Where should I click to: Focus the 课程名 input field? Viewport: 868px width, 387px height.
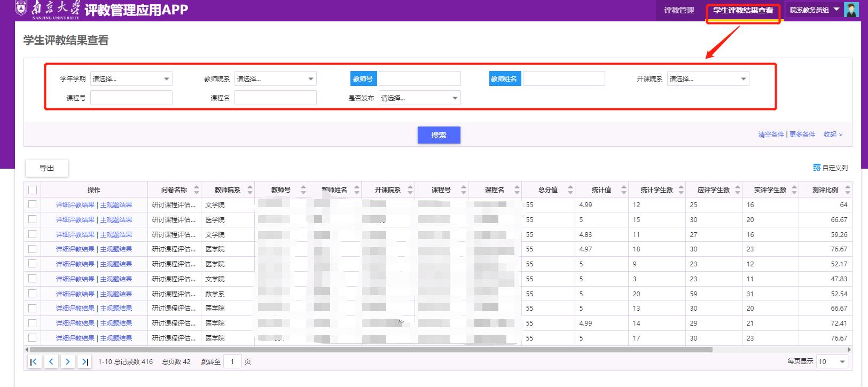[276, 98]
